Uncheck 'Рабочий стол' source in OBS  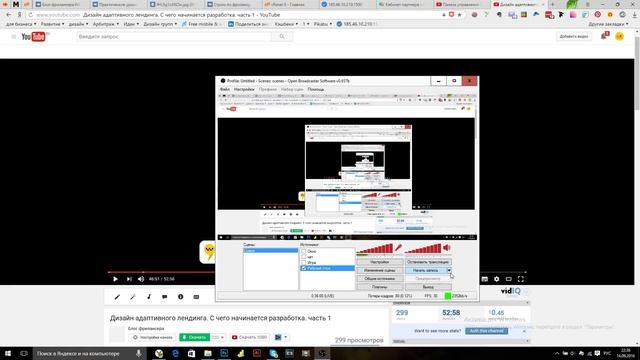[x=303, y=268]
